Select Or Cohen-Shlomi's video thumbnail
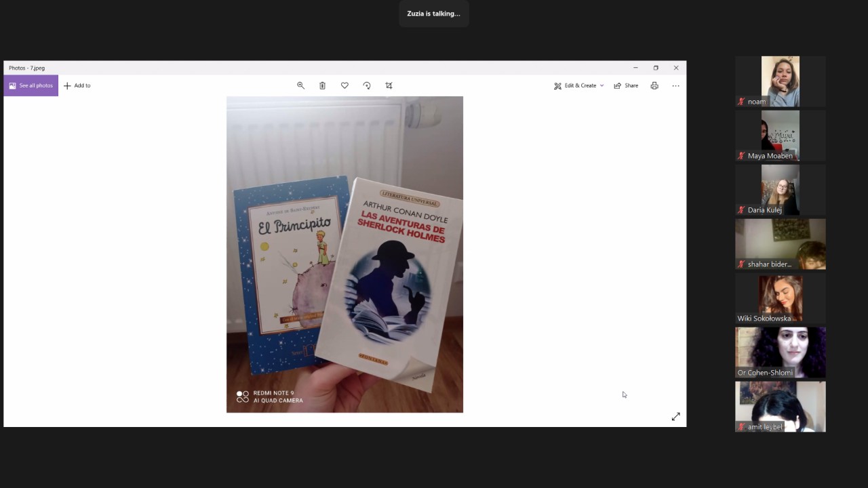868x488 pixels. 781,352
